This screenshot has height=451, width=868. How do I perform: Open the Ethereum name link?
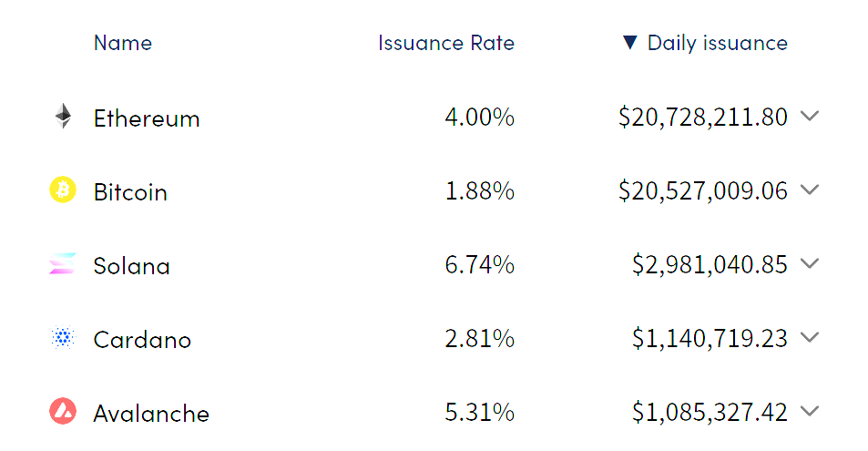(x=146, y=118)
